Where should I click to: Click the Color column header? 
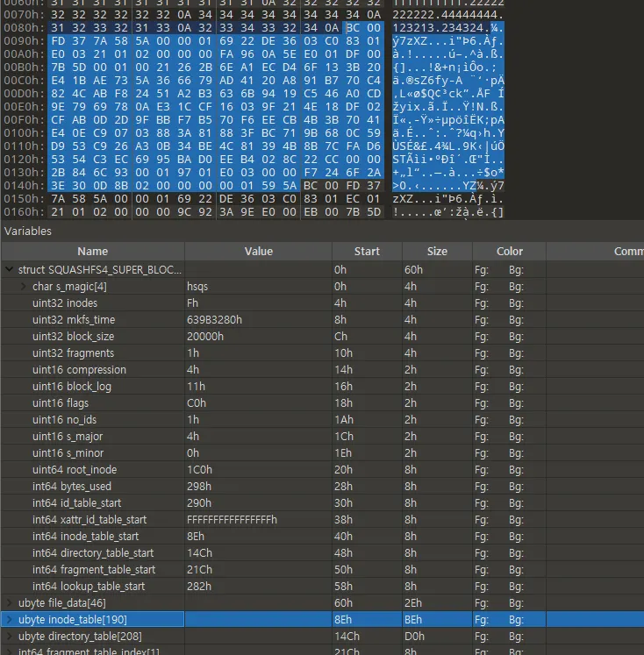[509, 252]
